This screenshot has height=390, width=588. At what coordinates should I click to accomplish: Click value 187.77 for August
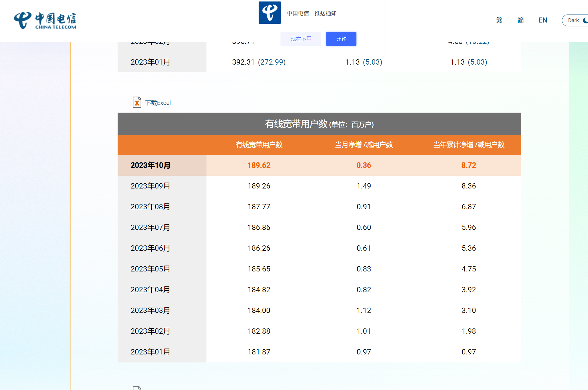point(259,207)
